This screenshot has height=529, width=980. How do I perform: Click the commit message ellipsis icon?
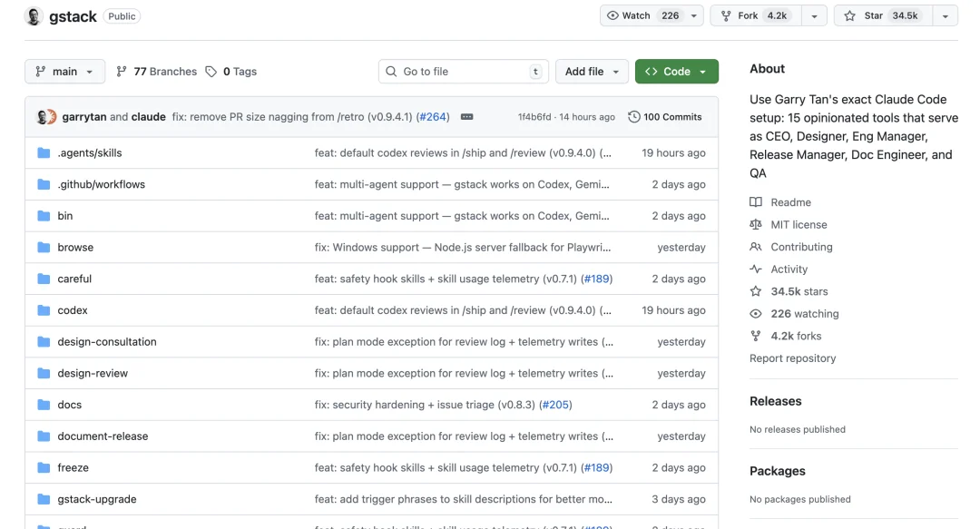point(466,117)
